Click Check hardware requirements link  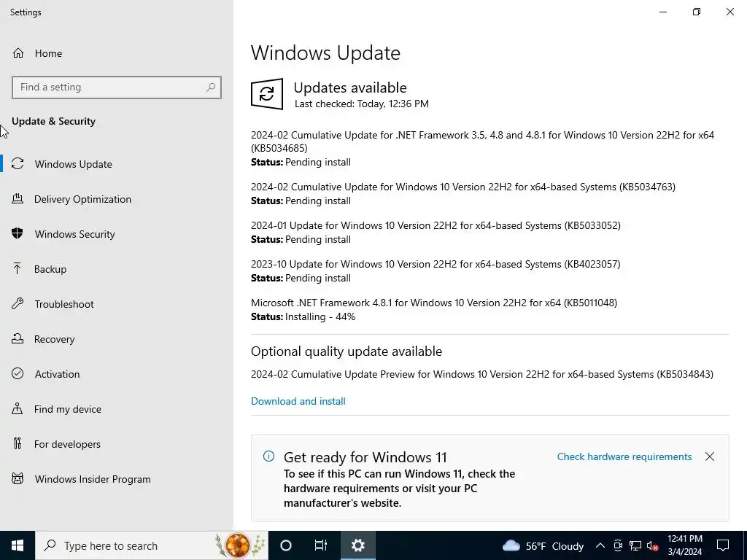(x=624, y=456)
